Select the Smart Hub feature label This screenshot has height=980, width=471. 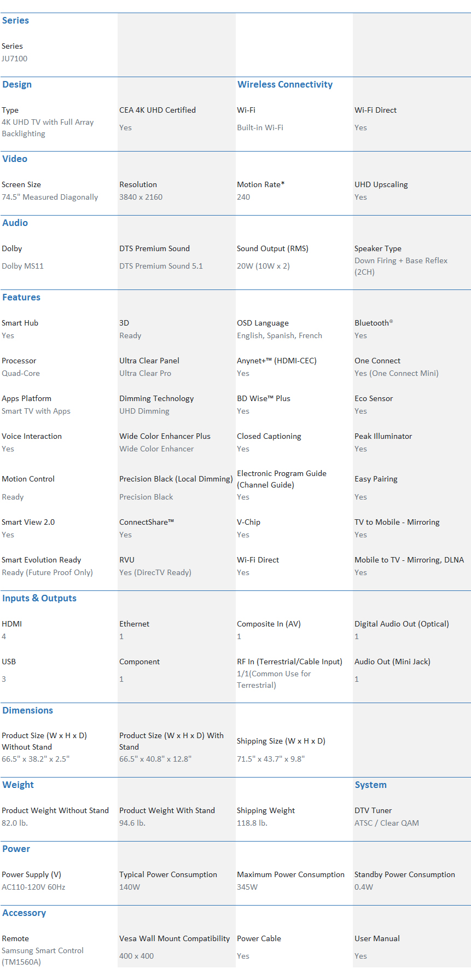(x=20, y=323)
